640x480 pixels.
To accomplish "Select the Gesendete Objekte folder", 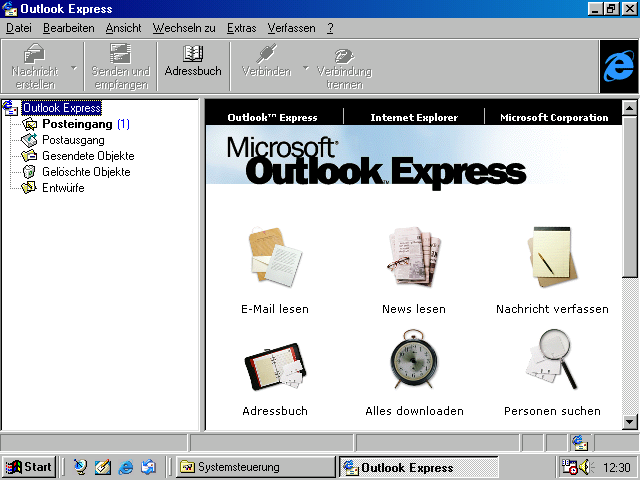I will (x=88, y=156).
